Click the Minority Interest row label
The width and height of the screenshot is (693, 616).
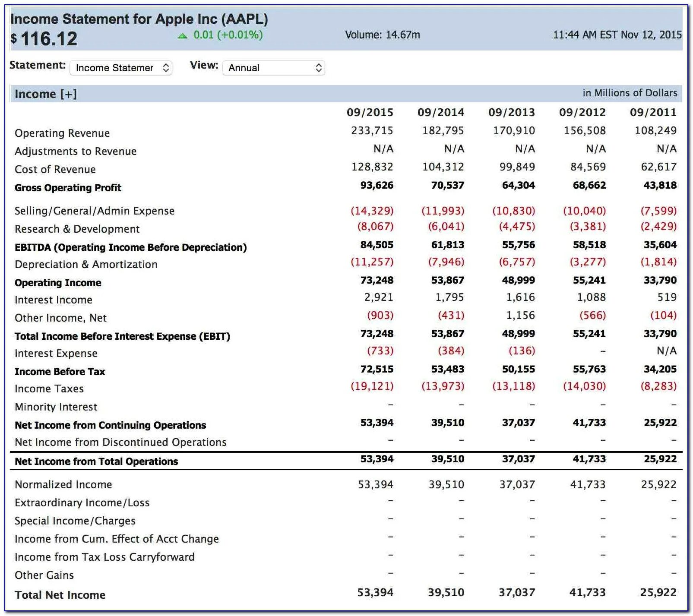click(56, 407)
